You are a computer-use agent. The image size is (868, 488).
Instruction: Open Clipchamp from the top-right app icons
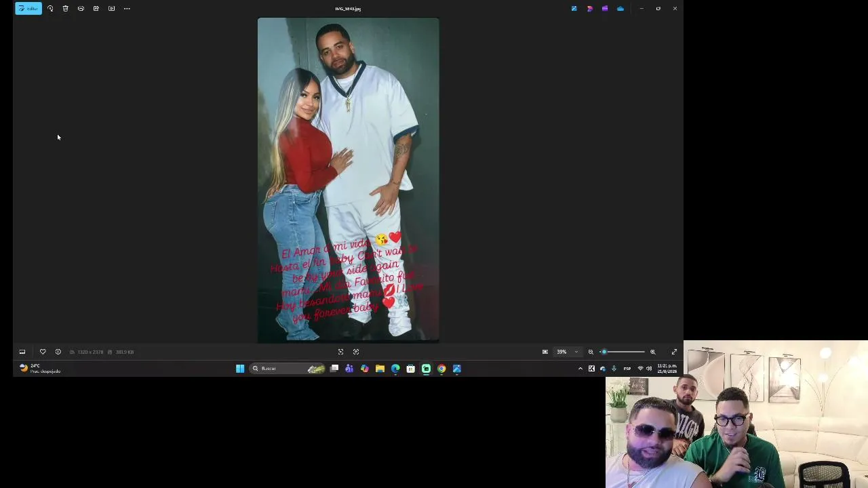click(x=590, y=9)
